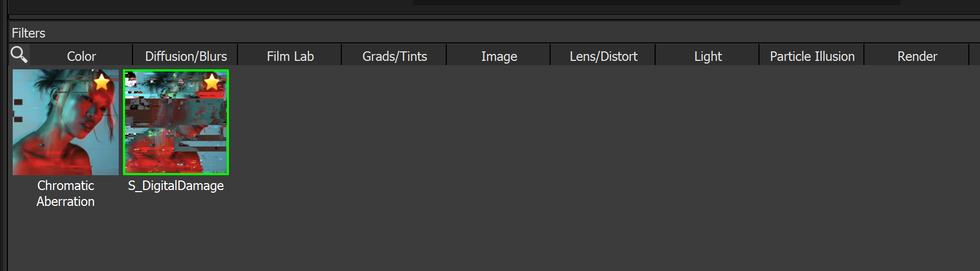
Task: Click the magnifying glass search icon
Action: pyautogui.click(x=19, y=55)
